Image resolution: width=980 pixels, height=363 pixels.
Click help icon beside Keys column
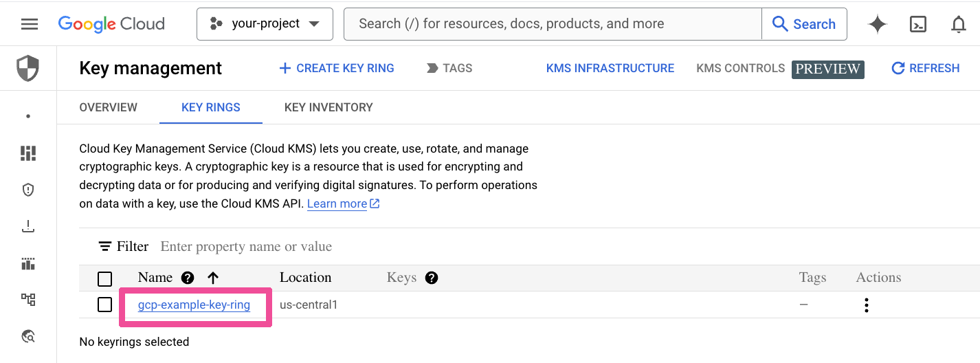click(432, 278)
